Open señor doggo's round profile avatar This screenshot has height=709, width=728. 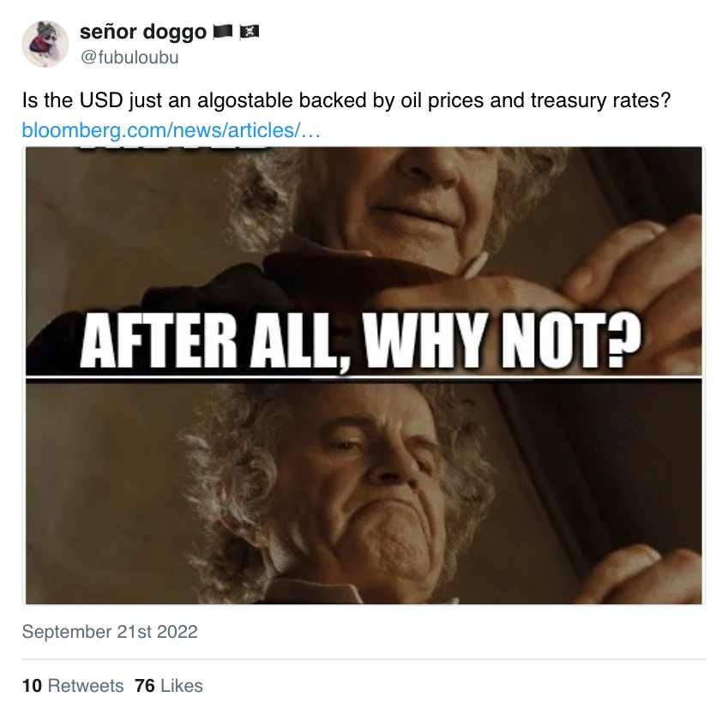click(45, 44)
